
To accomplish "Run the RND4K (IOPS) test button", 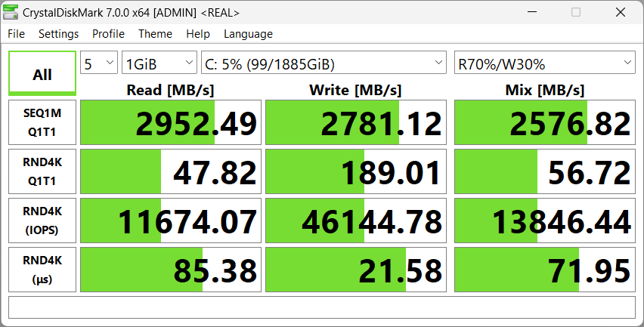I will click(x=42, y=221).
